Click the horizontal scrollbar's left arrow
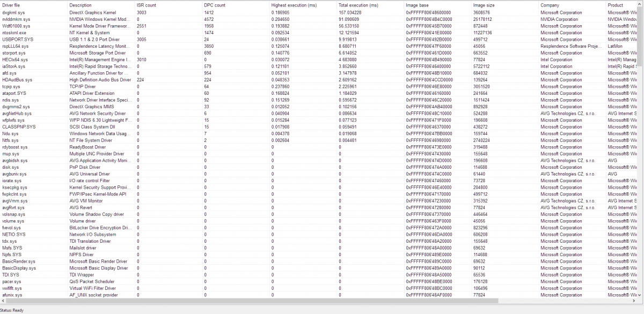 (3, 301)
